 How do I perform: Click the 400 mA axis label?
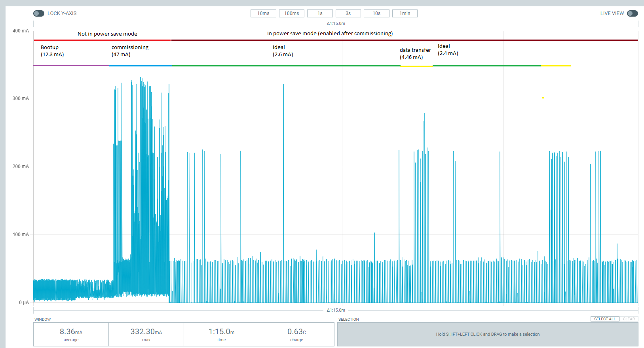click(21, 31)
